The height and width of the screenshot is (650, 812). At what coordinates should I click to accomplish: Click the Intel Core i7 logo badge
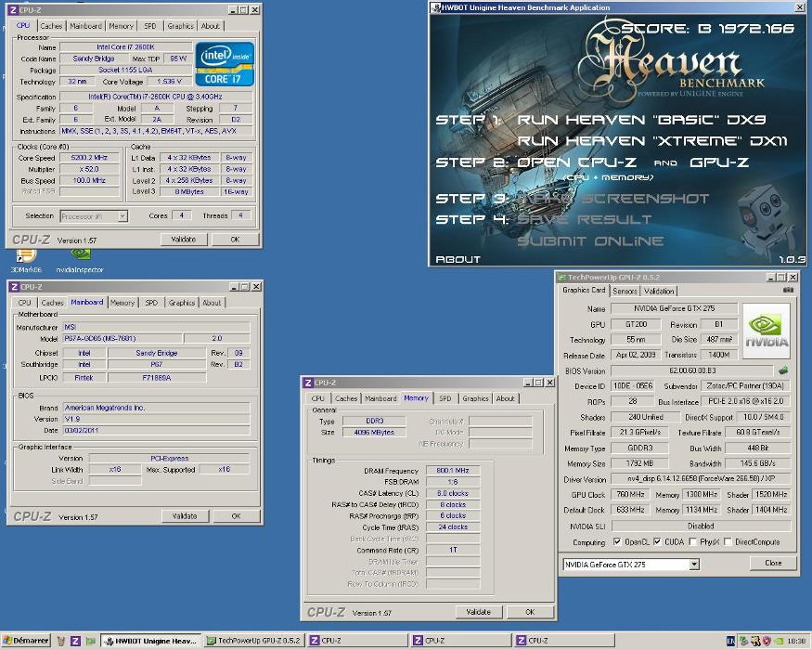225,64
